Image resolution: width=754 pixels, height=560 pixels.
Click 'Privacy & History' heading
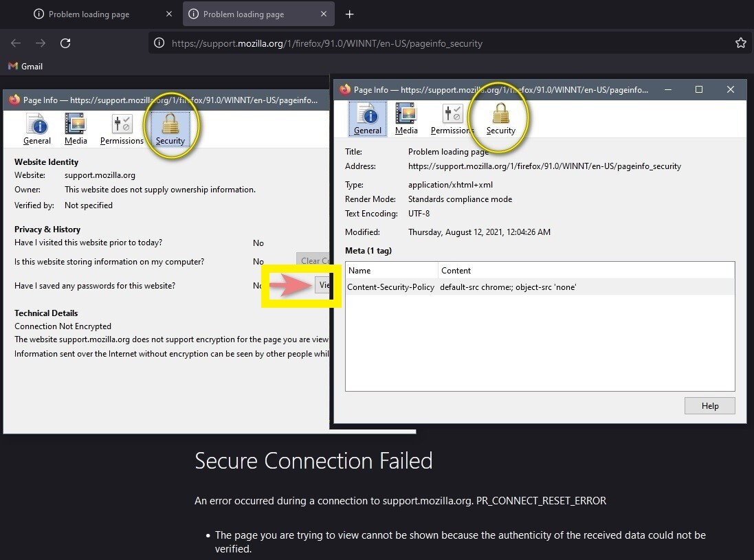[x=47, y=229]
